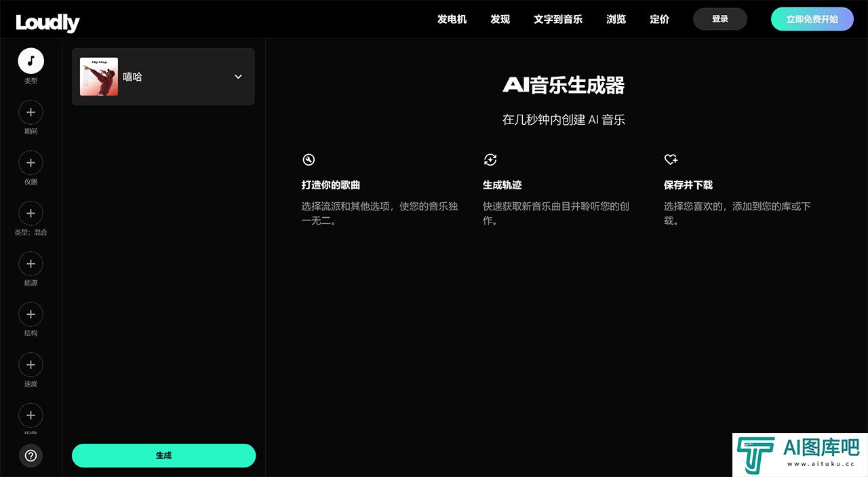Add a 期间 duration option
The width and height of the screenshot is (868, 477).
tap(31, 112)
